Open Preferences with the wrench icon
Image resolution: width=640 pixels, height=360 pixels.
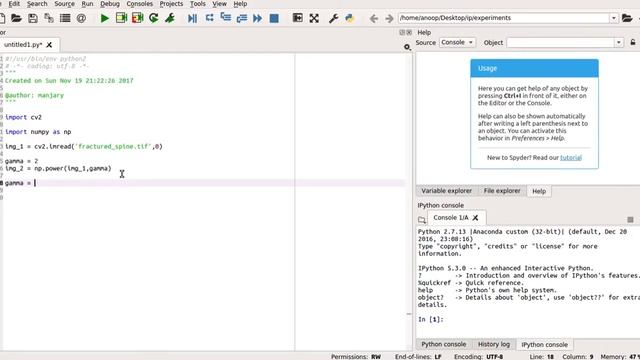333,18
